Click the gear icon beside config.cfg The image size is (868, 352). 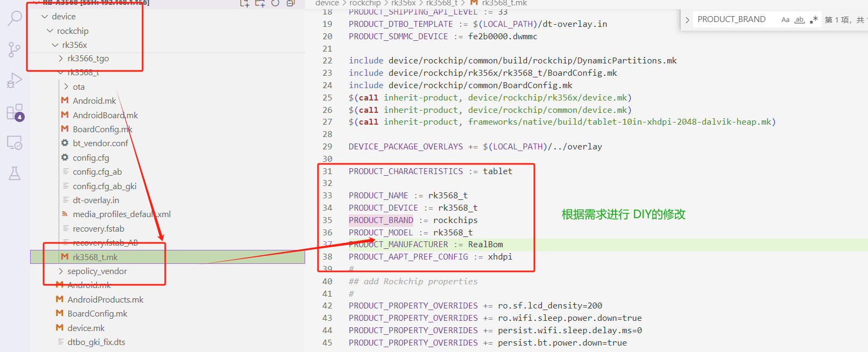65,157
